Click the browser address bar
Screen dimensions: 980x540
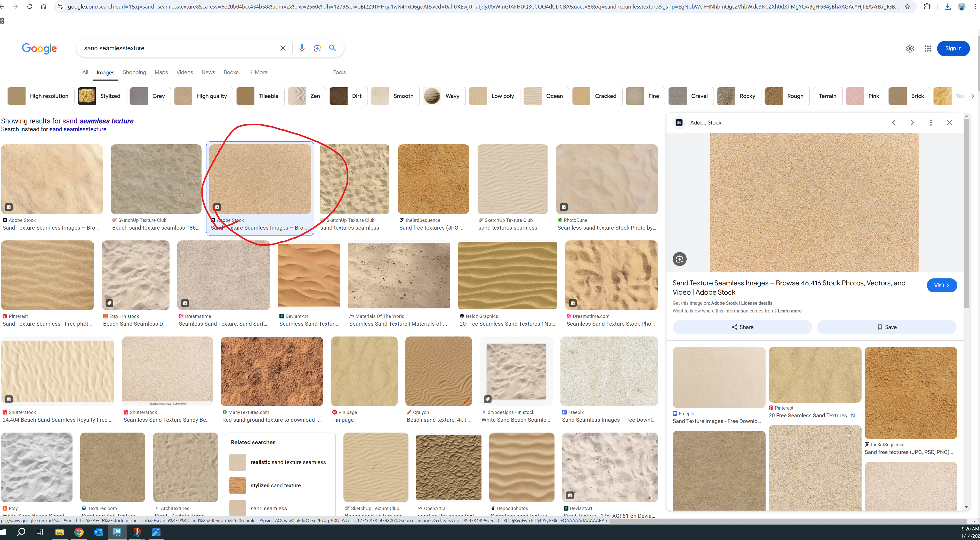[x=483, y=6]
